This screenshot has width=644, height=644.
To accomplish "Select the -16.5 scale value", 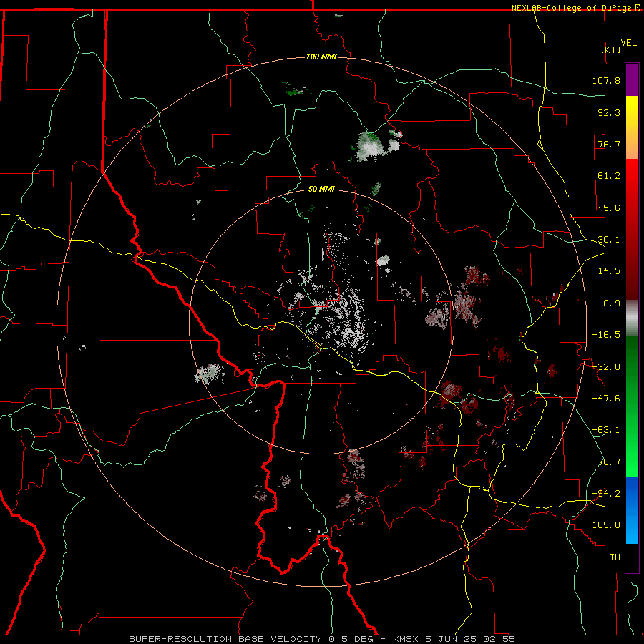I will (606, 335).
